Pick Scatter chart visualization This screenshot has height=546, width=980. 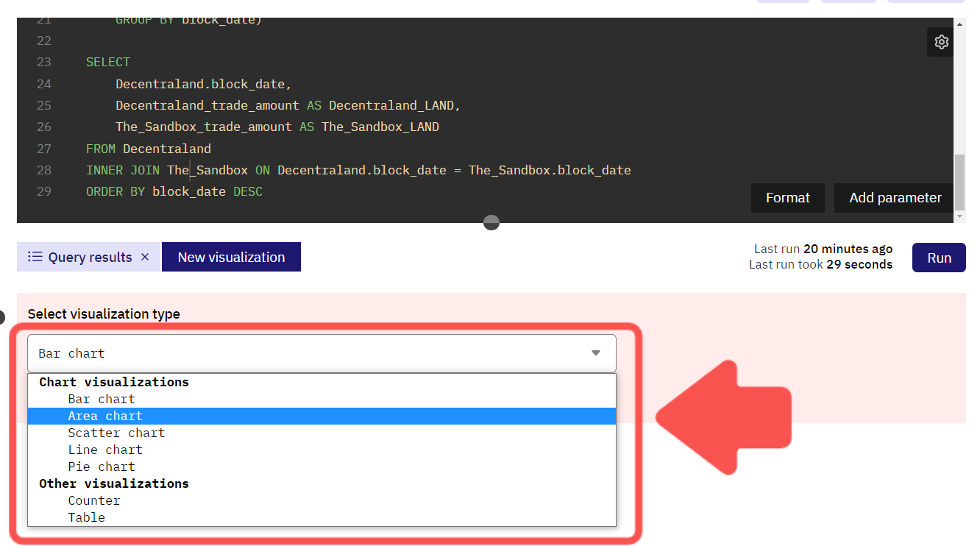coord(116,433)
